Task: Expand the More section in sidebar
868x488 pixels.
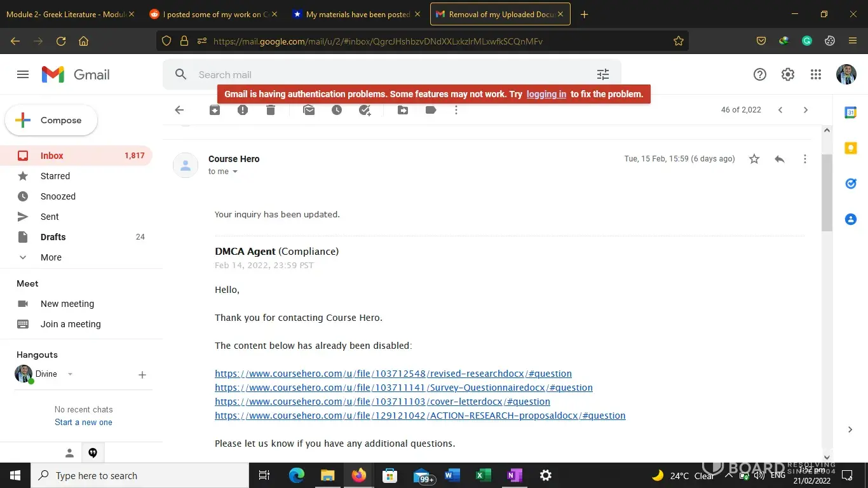Action: pyautogui.click(x=51, y=257)
